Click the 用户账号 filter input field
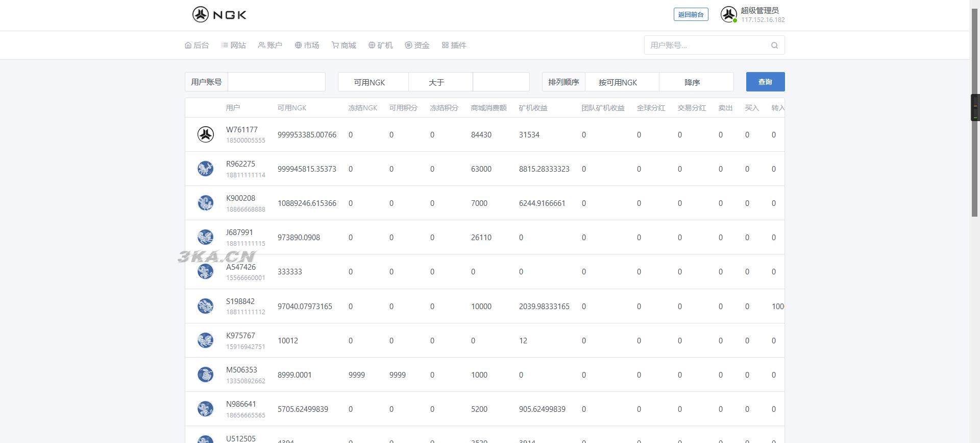Image resolution: width=980 pixels, height=443 pixels. 276,82
